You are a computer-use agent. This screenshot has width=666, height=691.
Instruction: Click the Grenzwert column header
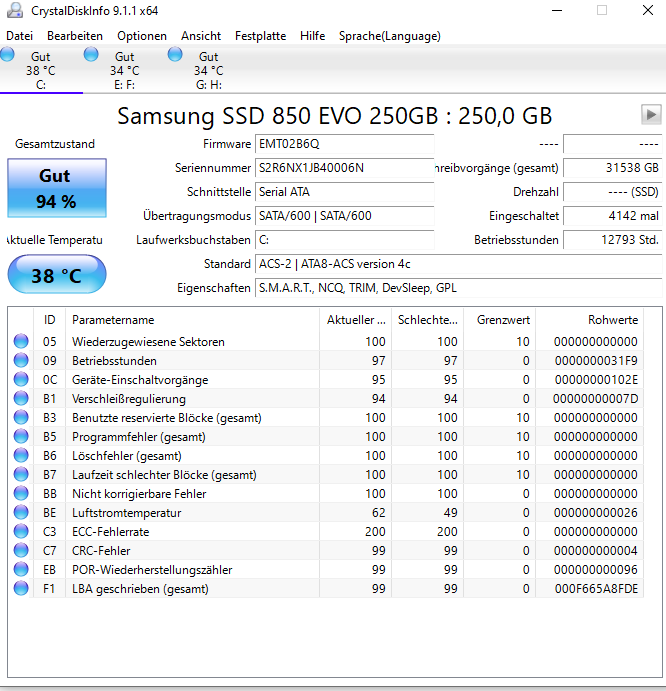(x=499, y=320)
